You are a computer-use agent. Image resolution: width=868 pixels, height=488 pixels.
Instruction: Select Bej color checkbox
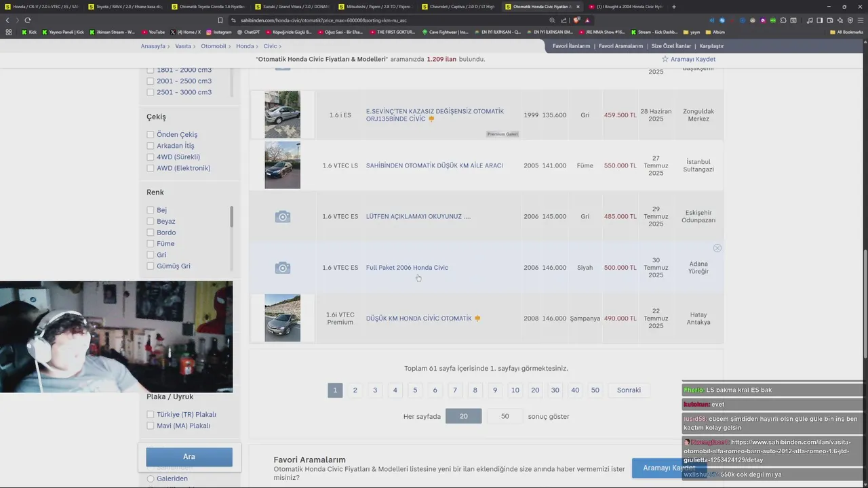tap(151, 210)
